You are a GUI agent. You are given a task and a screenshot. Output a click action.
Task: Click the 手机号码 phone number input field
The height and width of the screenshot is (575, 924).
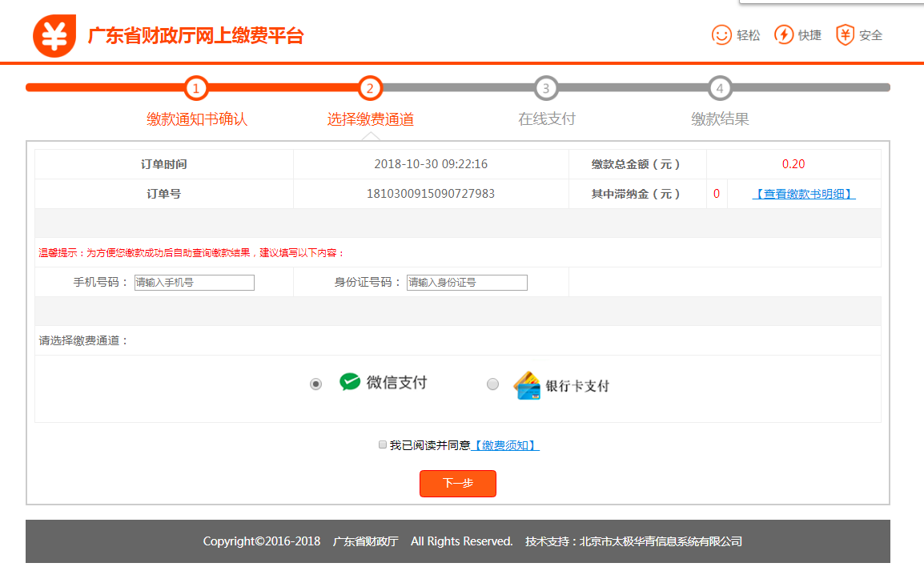194,282
